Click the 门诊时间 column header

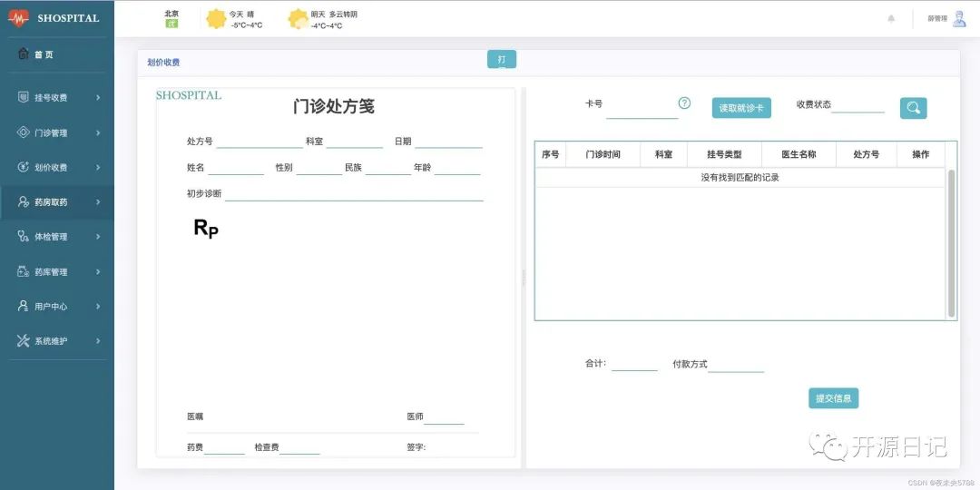pyautogui.click(x=603, y=154)
